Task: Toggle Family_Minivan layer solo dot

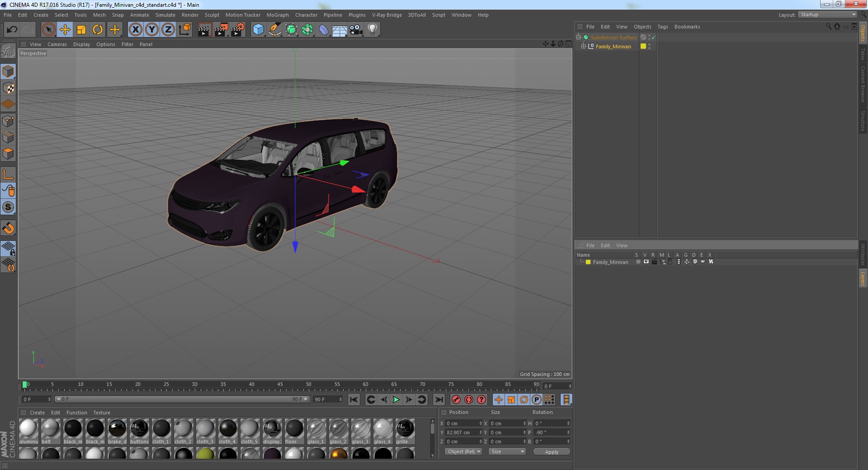Action: coord(638,262)
